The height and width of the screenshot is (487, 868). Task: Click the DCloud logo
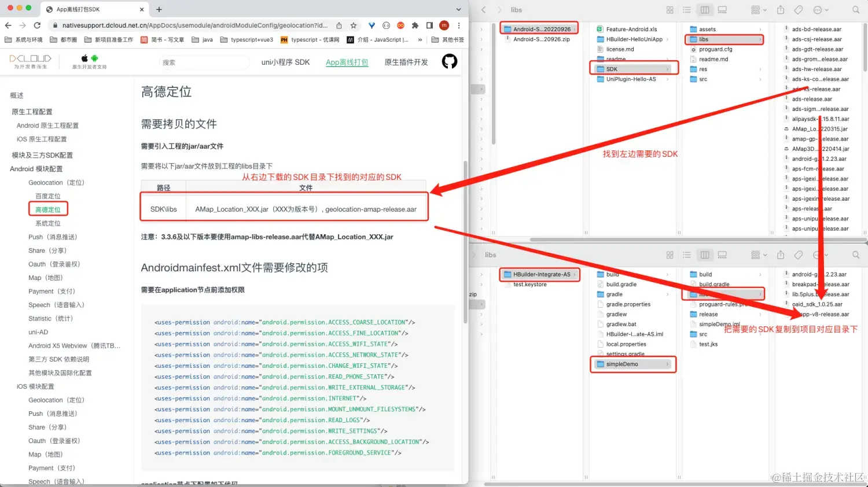30,61
